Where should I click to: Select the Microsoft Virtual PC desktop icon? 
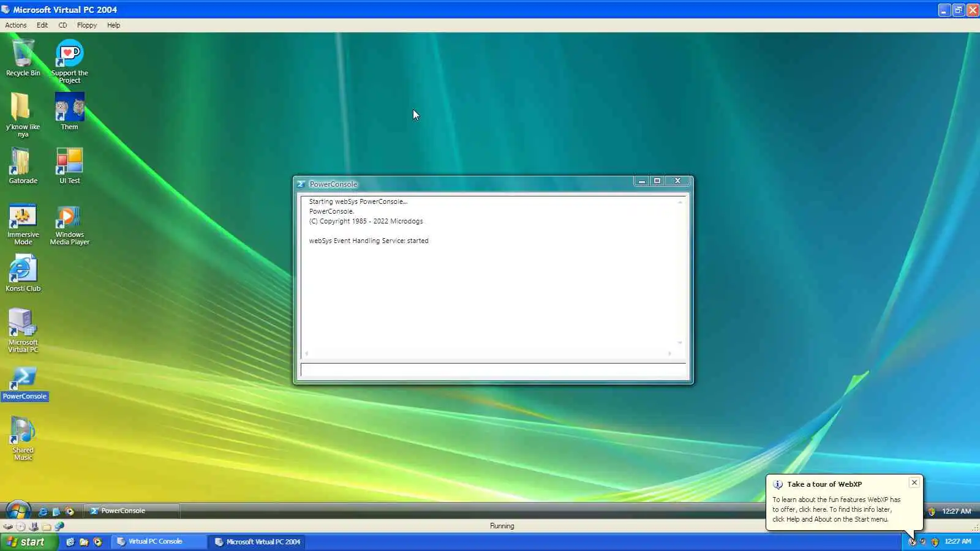(x=23, y=331)
